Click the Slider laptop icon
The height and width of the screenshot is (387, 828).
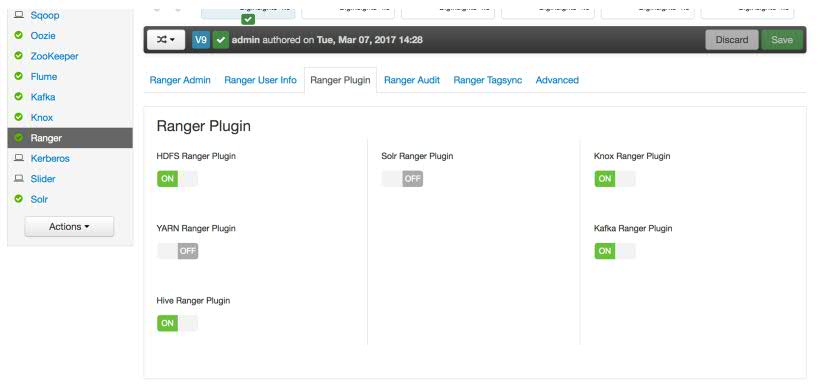[18, 179]
